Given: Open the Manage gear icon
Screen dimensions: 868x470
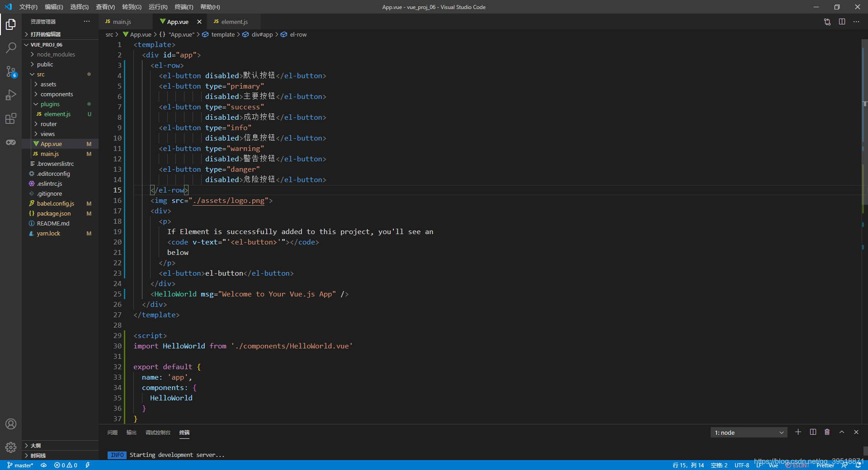Looking at the screenshot, I should click(x=11, y=447).
